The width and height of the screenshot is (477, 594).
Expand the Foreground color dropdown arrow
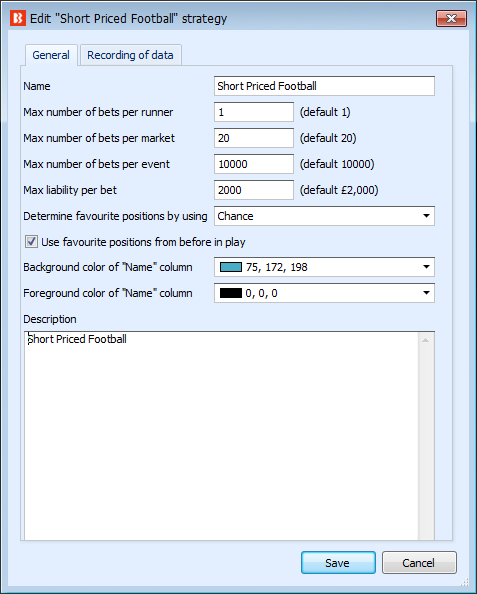click(426, 293)
